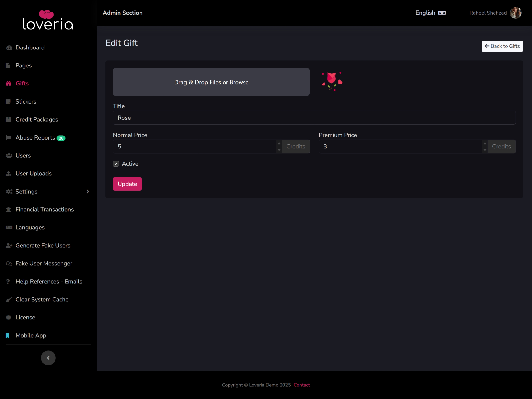Increase Normal Price with up stepper arrow
Viewport: 532px width, 399px height.
279,143
